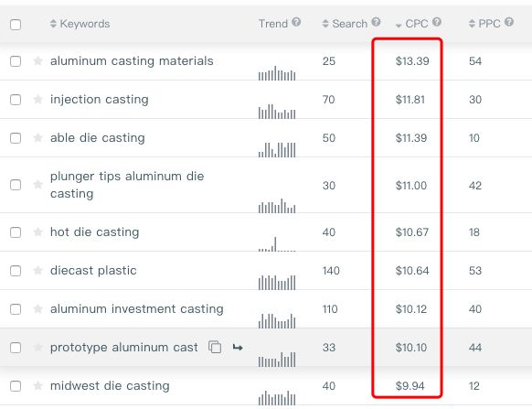Sort by Search volume column header
Screen dimensions: 532x409
(345, 24)
